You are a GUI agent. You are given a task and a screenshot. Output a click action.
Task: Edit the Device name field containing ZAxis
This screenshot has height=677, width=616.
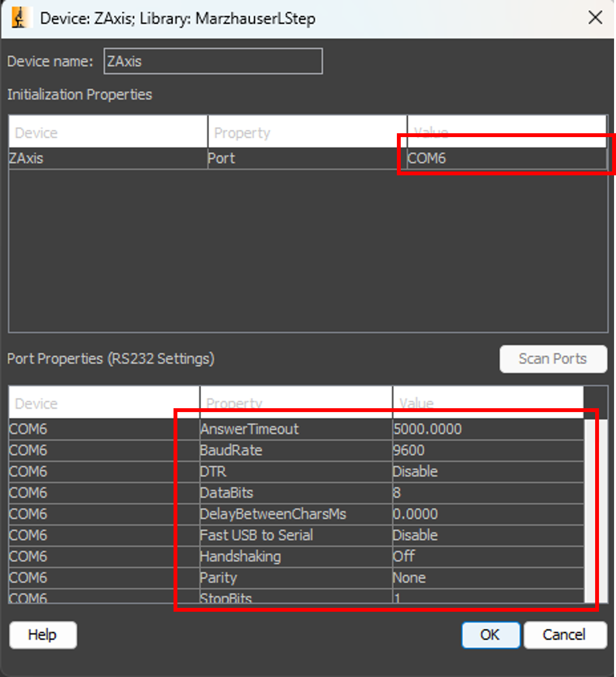click(213, 61)
